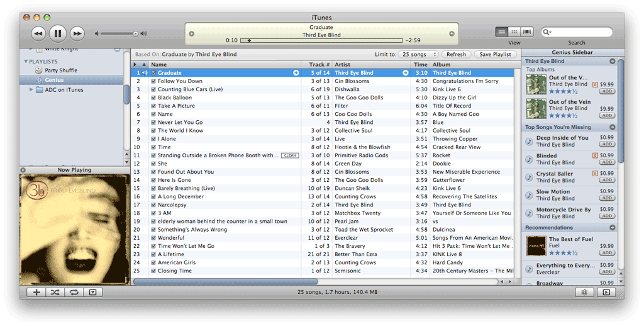The width and height of the screenshot is (644, 326).
Task: Switch to grid view icon
Action: 514,31
